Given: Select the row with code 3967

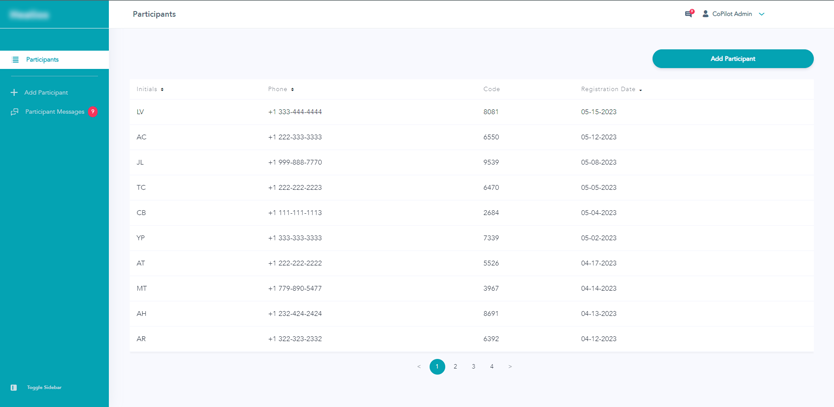Looking at the screenshot, I should 491,288.
